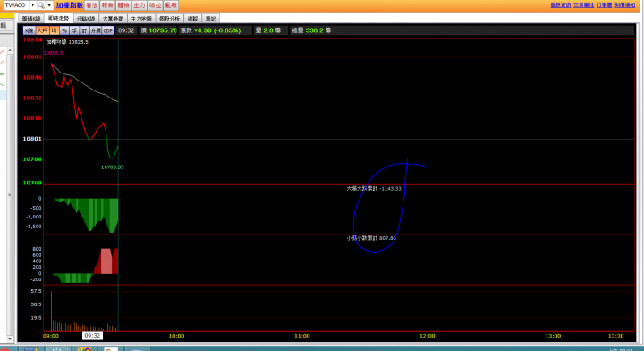Open the 看法 toolbar button
The image size is (644, 351).
click(x=91, y=5)
